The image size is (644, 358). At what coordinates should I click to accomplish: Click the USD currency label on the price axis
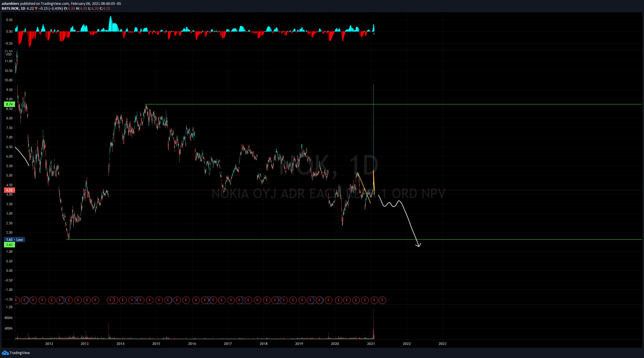[x=9, y=54]
